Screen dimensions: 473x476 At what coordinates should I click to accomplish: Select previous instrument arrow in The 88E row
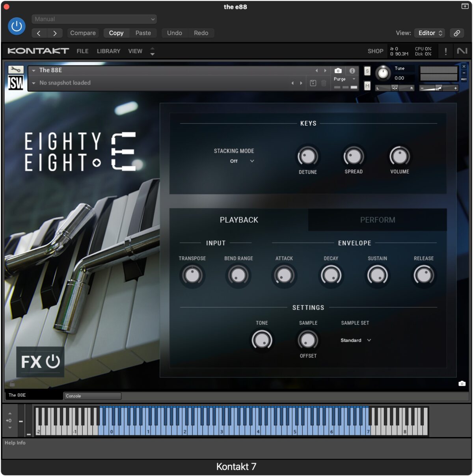click(317, 71)
